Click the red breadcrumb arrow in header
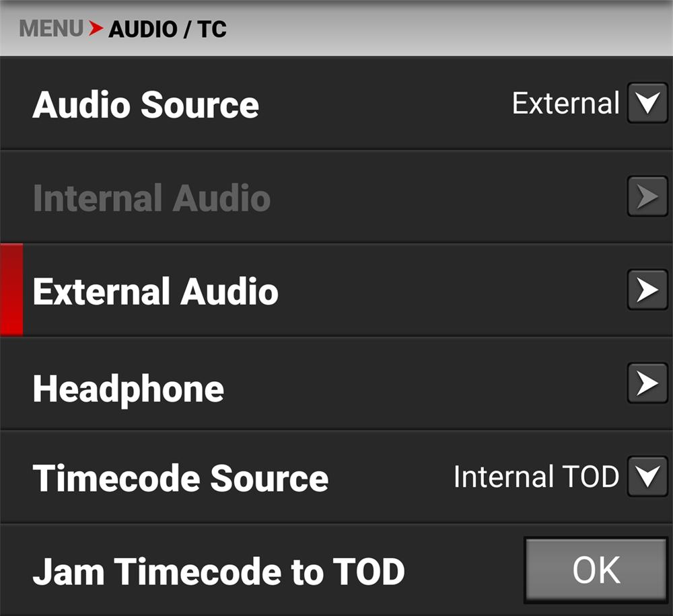This screenshot has width=673, height=616. (x=96, y=29)
